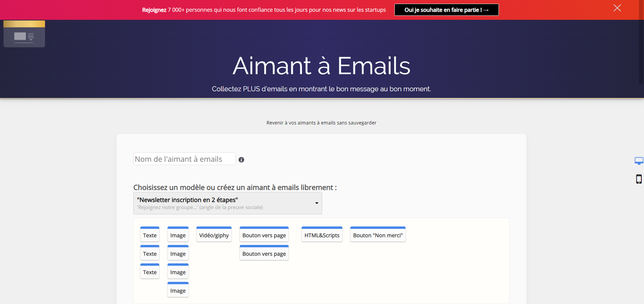Choose the fourth Image block at bottom

(x=178, y=290)
